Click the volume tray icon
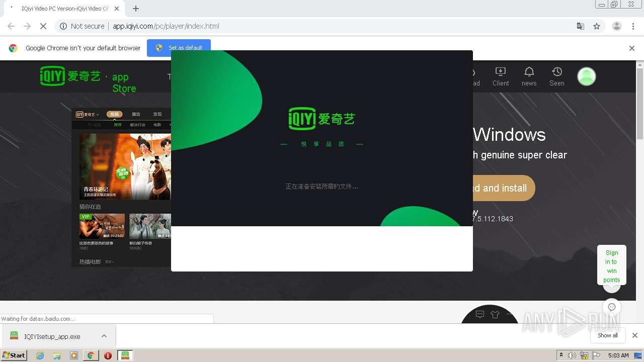The height and width of the screenshot is (362, 644). click(x=572, y=355)
